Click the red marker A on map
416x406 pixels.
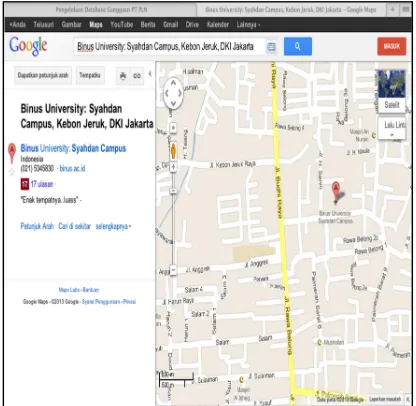coord(336,192)
